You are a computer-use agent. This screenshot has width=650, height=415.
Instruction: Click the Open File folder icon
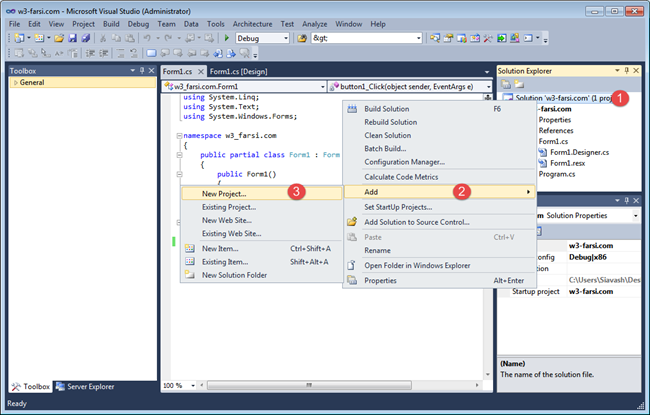pos(59,38)
